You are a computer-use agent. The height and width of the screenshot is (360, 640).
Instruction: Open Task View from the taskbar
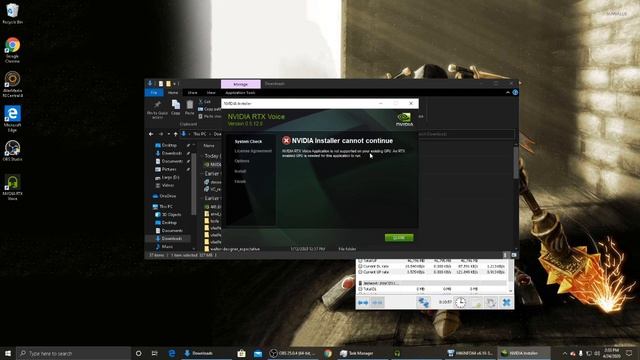click(154, 353)
